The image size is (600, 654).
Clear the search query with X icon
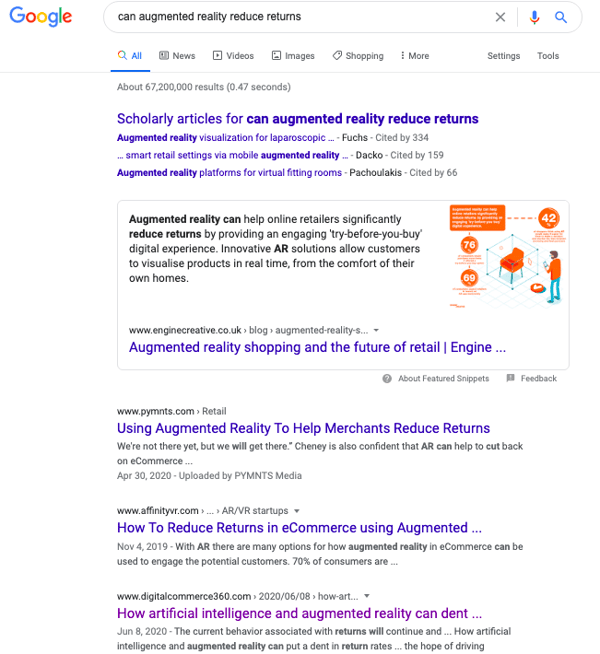tap(500, 17)
